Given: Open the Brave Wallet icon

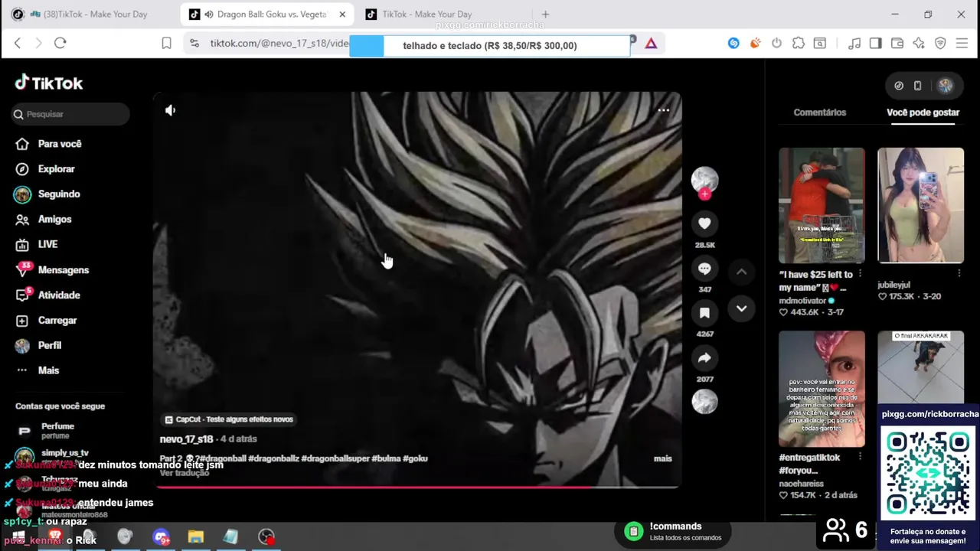Looking at the screenshot, I should pos(897,44).
